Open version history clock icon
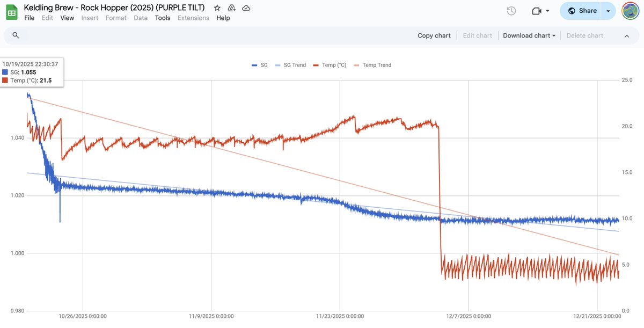The image size is (644, 328). [x=511, y=11]
